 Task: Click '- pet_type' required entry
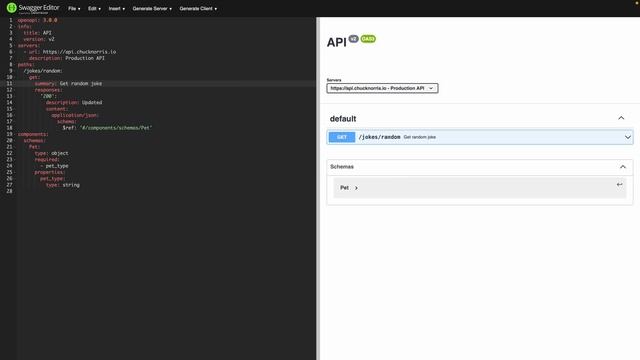pyautogui.click(x=54, y=166)
